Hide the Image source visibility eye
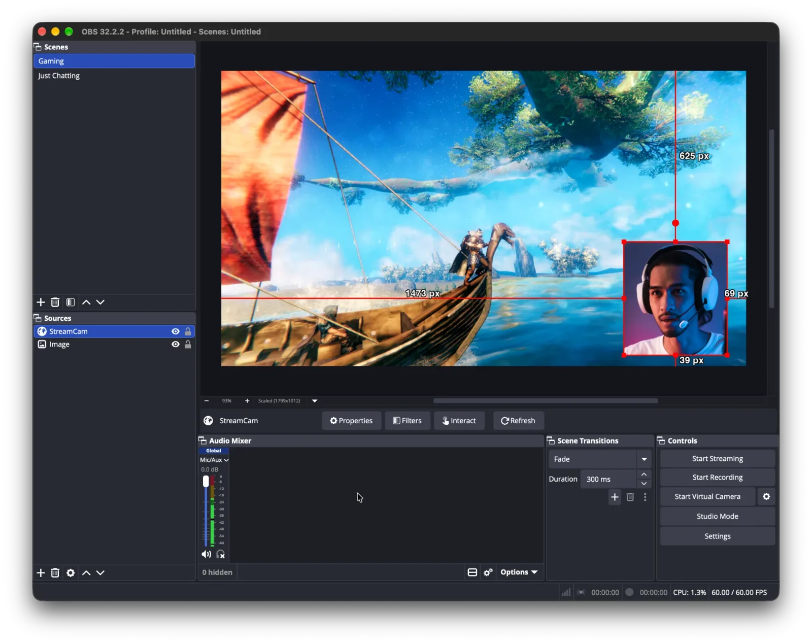The image size is (812, 644). tap(176, 344)
